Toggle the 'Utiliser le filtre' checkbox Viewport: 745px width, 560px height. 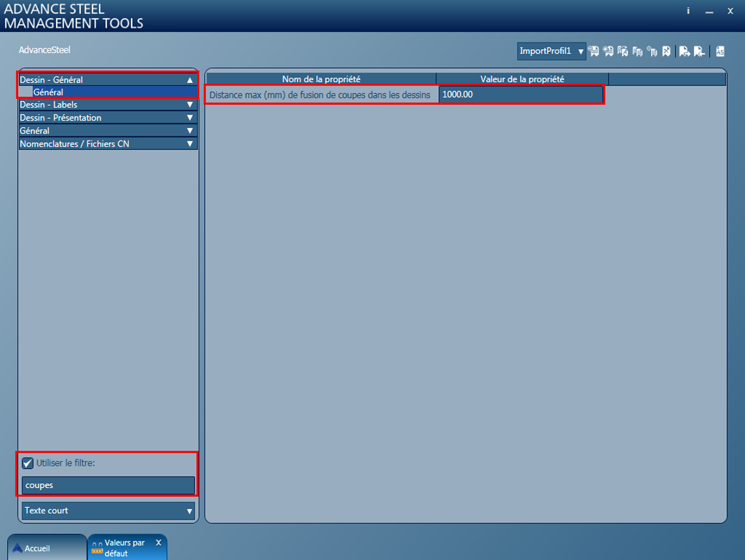point(28,463)
